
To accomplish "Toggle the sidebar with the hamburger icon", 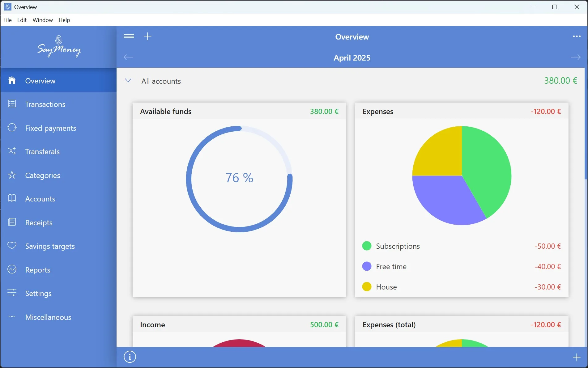I will coord(129,36).
